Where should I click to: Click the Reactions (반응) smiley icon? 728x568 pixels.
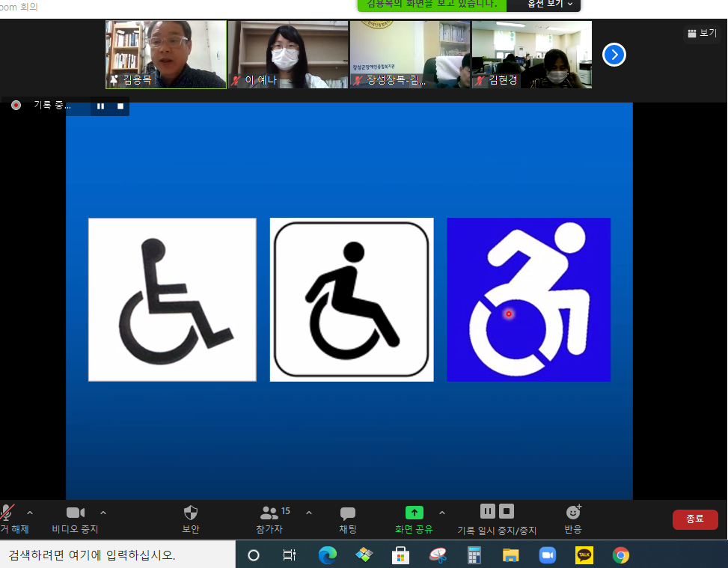(x=573, y=513)
